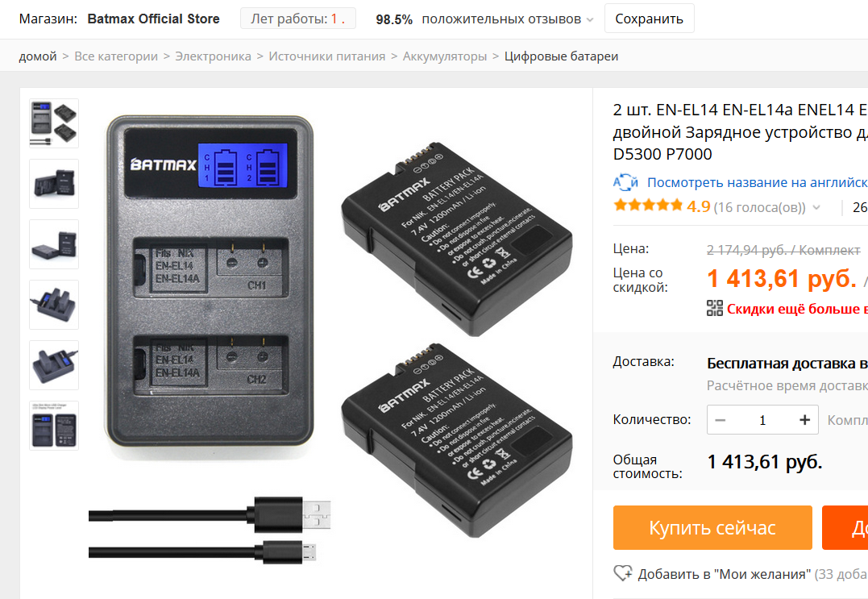Click the five-star rating icons

648,206
